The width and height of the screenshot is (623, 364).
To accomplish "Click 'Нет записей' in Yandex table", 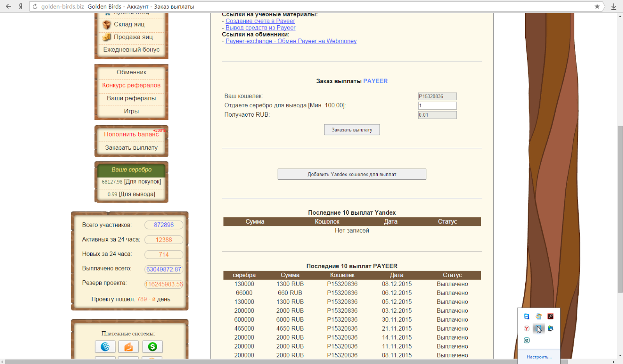I will (x=352, y=231).
